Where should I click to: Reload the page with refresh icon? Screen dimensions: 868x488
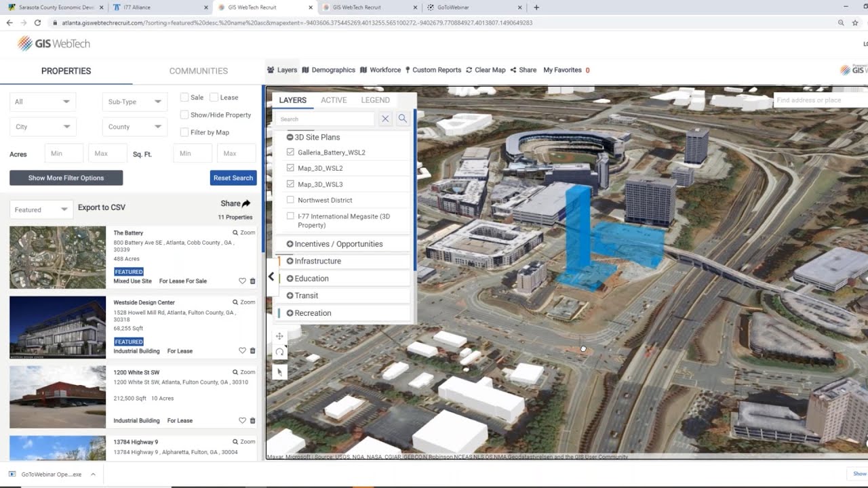pyautogui.click(x=37, y=22)
